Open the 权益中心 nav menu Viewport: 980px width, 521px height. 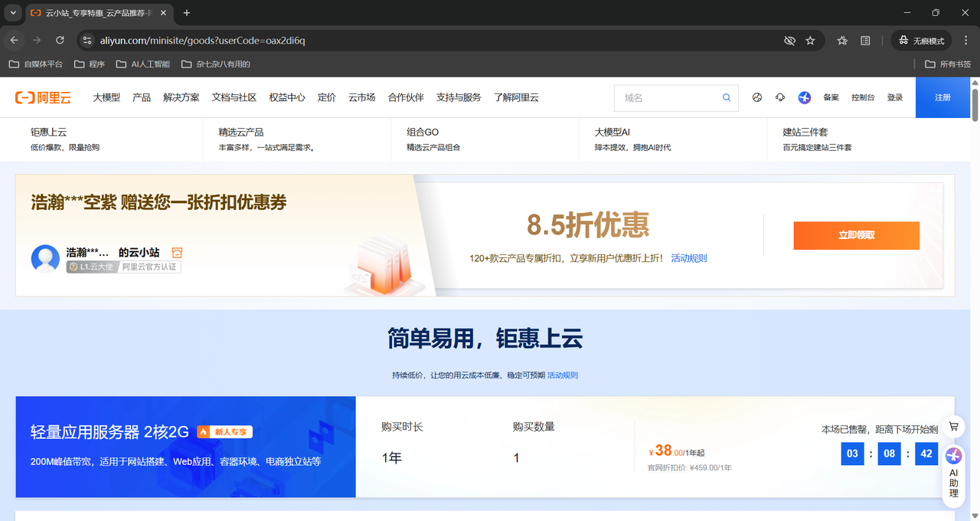click(x=287, y=97)
